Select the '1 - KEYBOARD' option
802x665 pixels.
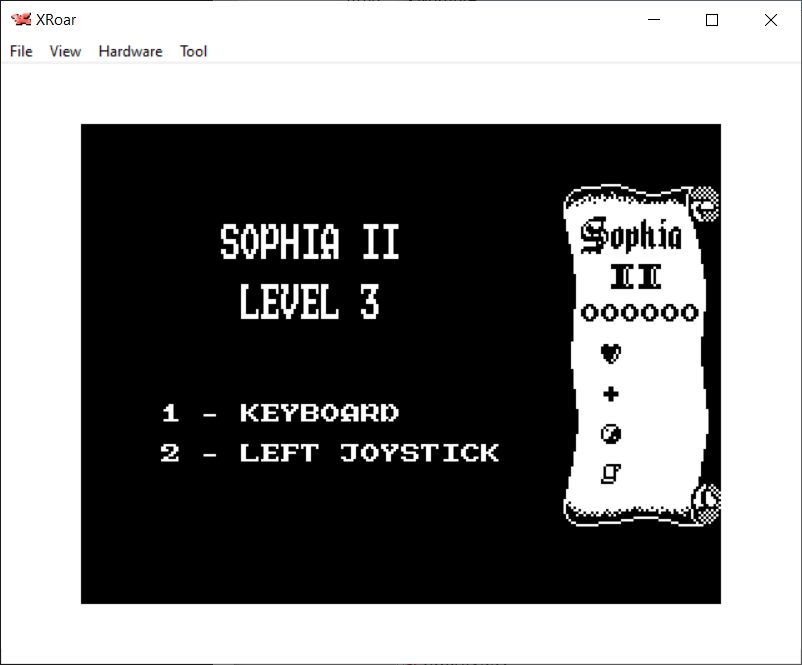[280, 413]
